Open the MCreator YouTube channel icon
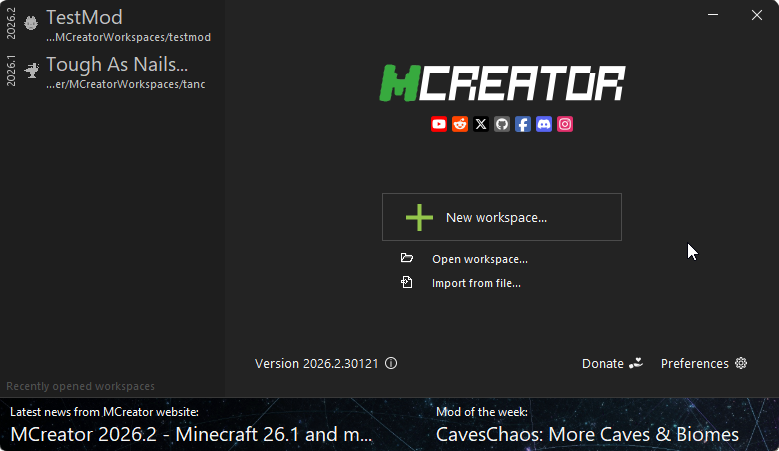The height and width of the screenshot is (451, 779). 439,124
